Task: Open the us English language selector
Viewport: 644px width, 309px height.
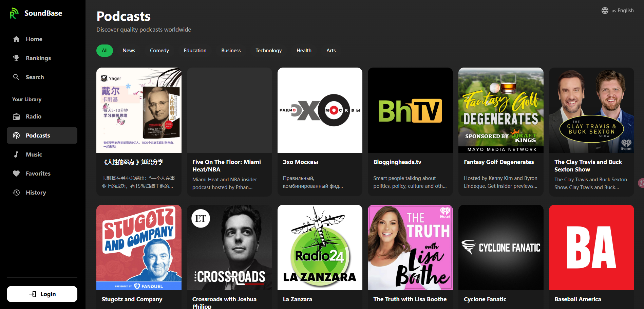Action: (618, 11)
